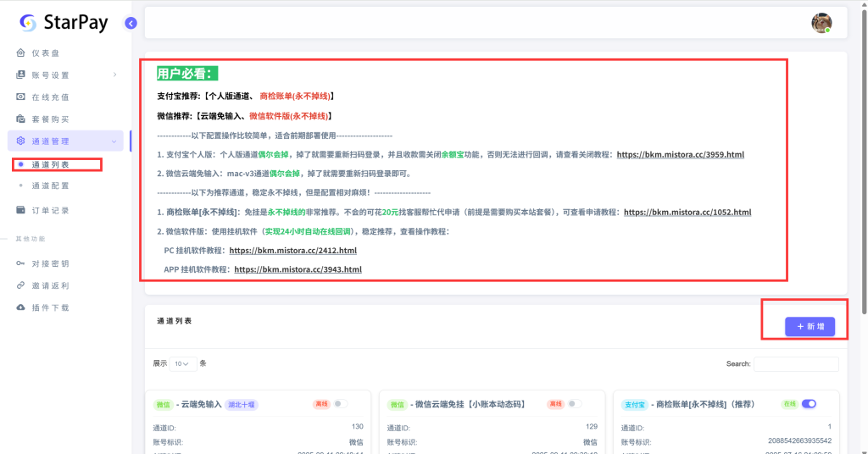Click the 账号设置 icon

[x=20, y=75]
